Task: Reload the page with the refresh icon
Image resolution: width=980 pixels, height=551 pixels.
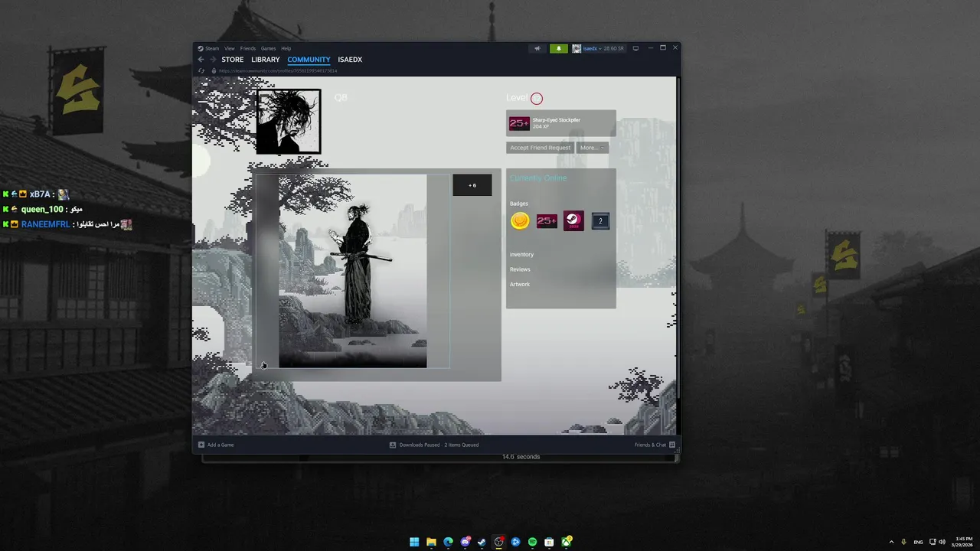Action: (x=201, y=70)
